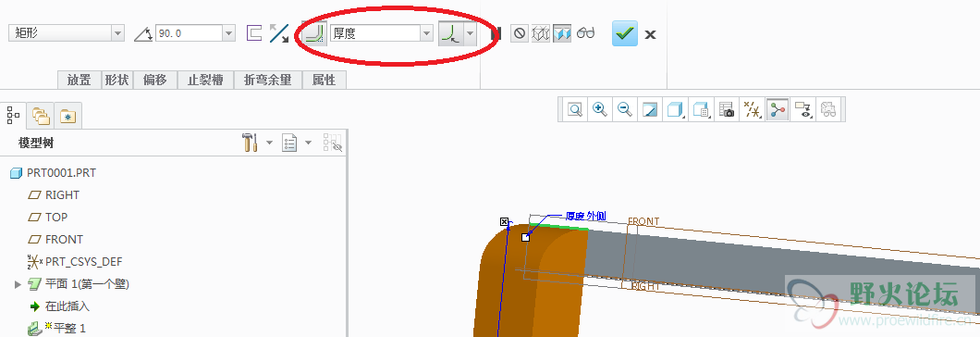Viewport: 980px width, 337px height.
Task: Toggle the radius dimension location icon
Action: point(450,33)
